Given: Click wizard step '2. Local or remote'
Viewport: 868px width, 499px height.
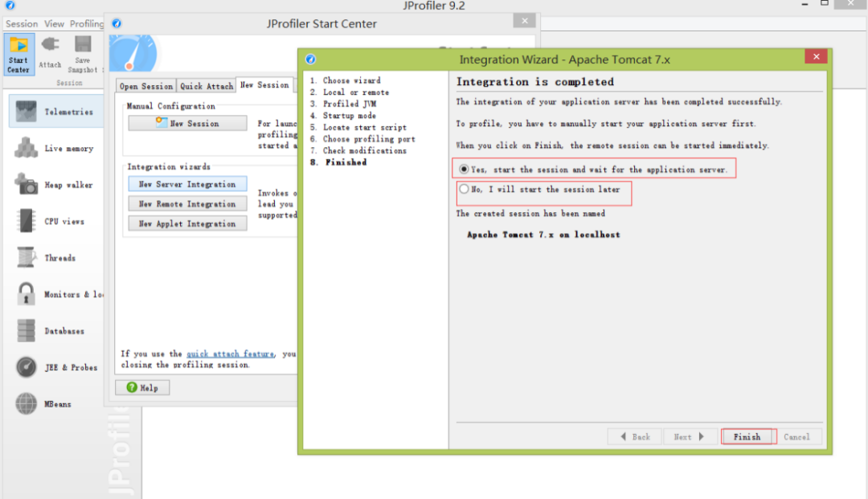Looking at the screenshot, I should pyautogui.click(x=350, y=92).
